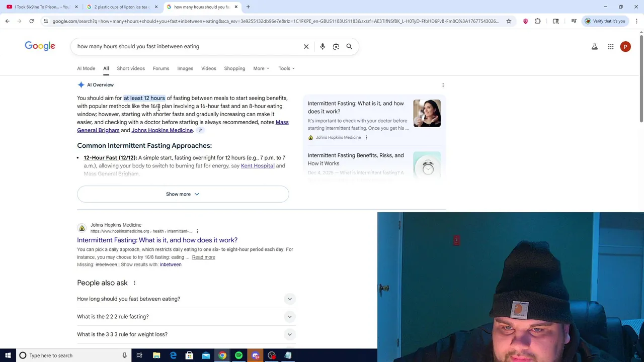644x362 pixels.
Task: Open Intermittent Fasting card thumbnail of woman
Action: [427, 113]
